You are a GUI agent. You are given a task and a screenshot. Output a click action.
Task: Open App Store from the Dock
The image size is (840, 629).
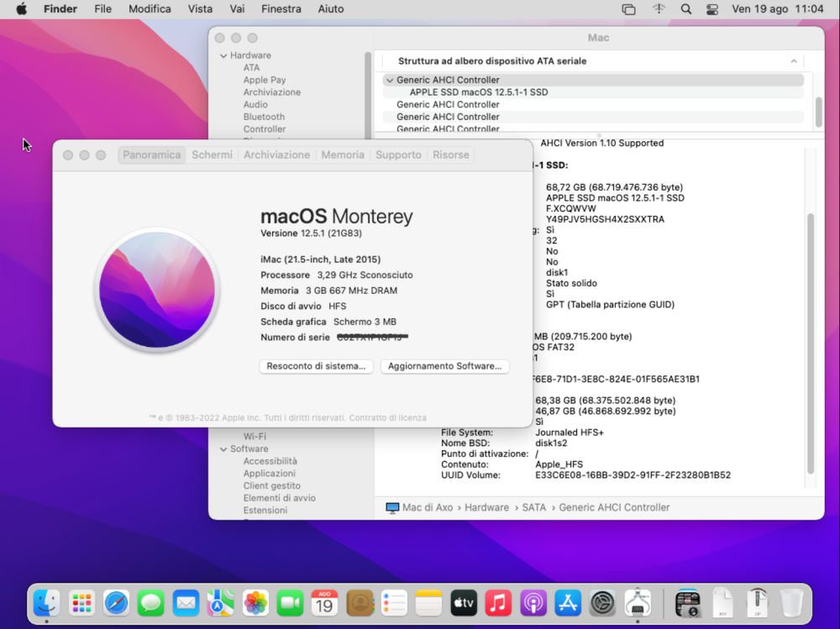(x=568, y=603)
